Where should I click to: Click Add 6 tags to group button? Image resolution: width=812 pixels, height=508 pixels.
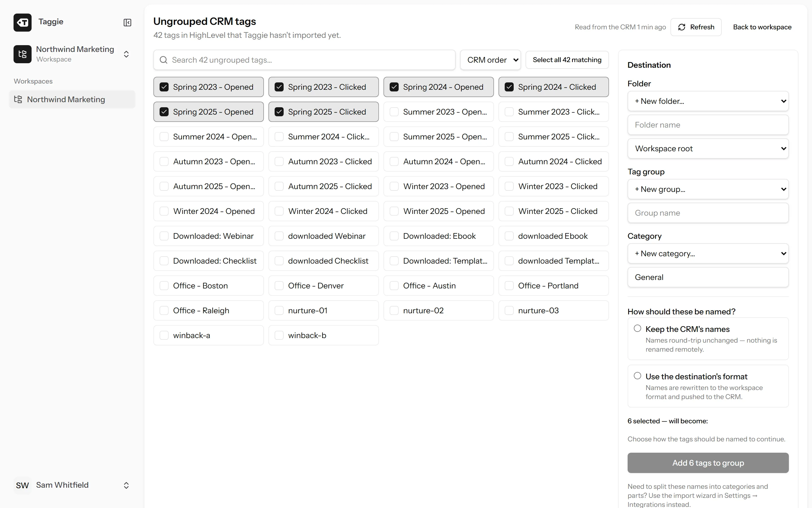(708, 463)
